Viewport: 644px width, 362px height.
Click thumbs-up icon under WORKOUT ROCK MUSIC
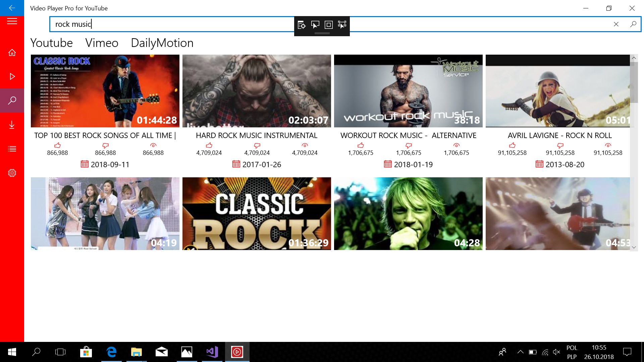pos(361,145)
